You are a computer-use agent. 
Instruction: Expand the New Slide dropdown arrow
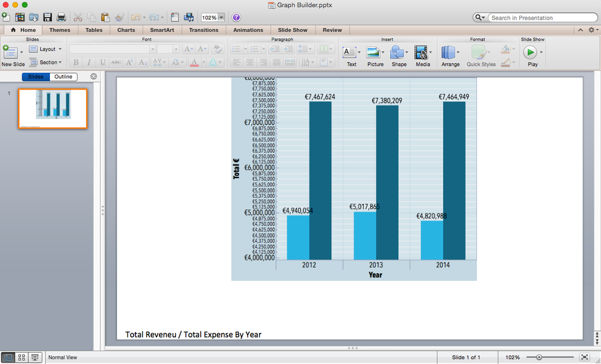22,52
